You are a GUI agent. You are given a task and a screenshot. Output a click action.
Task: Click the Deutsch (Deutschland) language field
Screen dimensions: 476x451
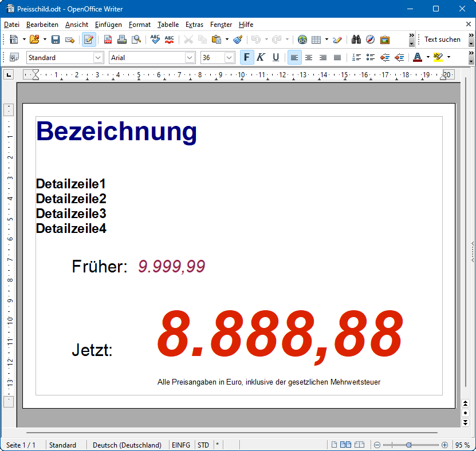tap(127, 445)
